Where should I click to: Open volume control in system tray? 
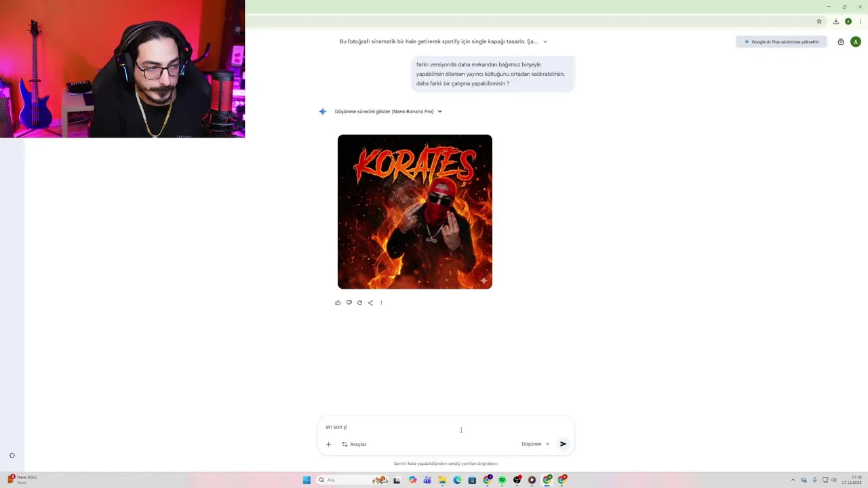(x=833, y=480)
